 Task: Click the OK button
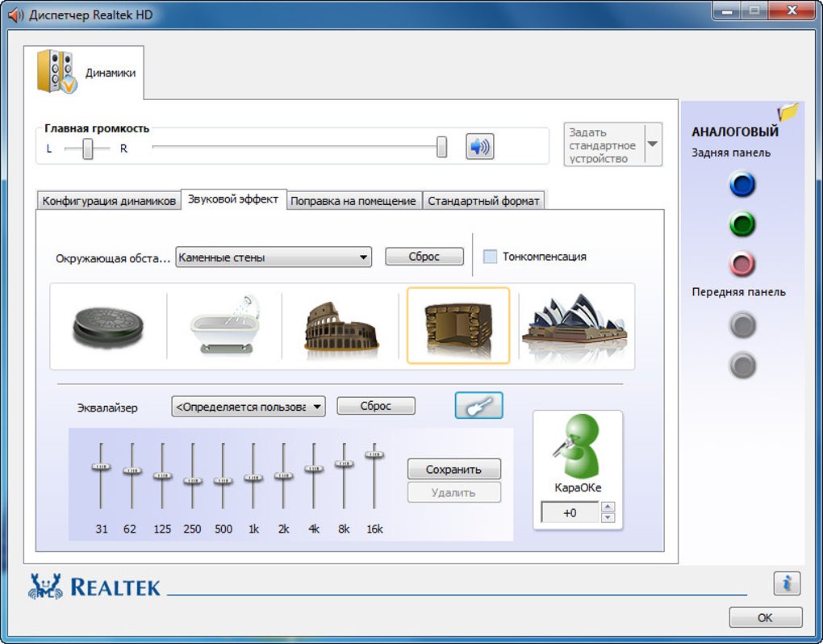coord(765,617)
